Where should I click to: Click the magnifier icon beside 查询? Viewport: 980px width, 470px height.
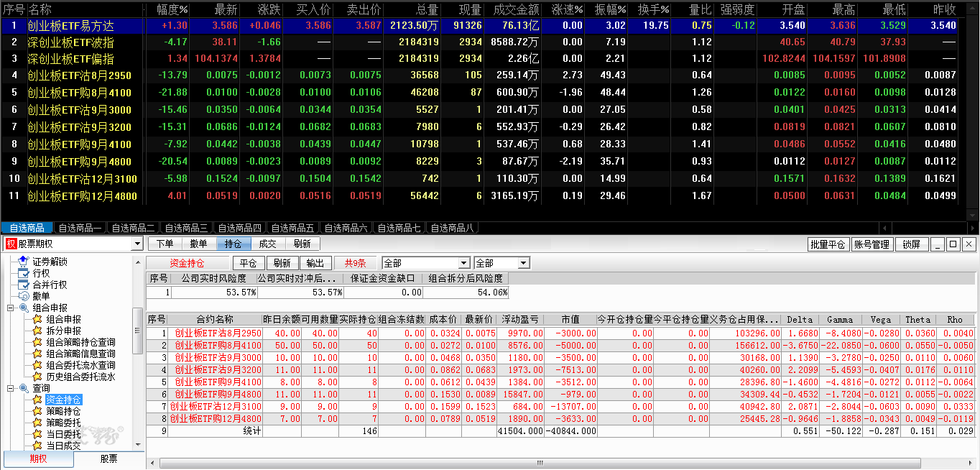(x=24, y=388)
